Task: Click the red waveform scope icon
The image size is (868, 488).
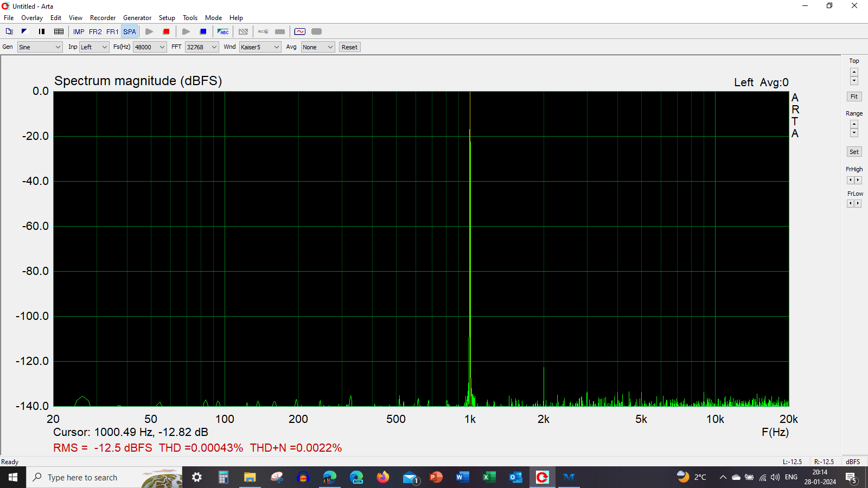Action: point(300,31)
